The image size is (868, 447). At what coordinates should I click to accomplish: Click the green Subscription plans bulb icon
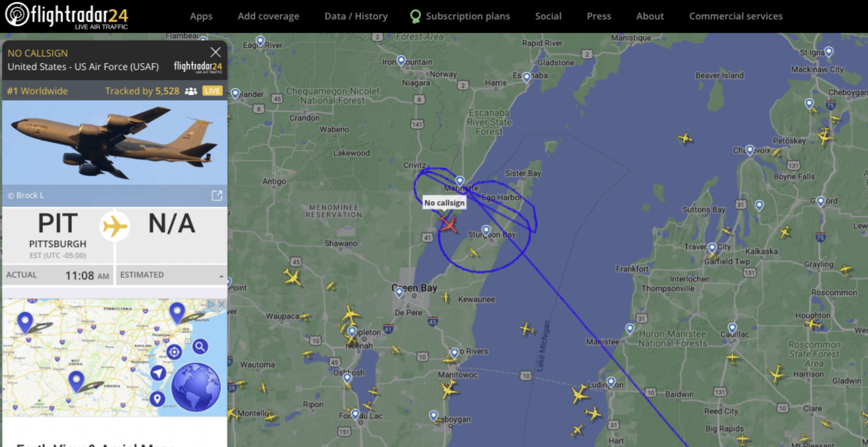415,17
